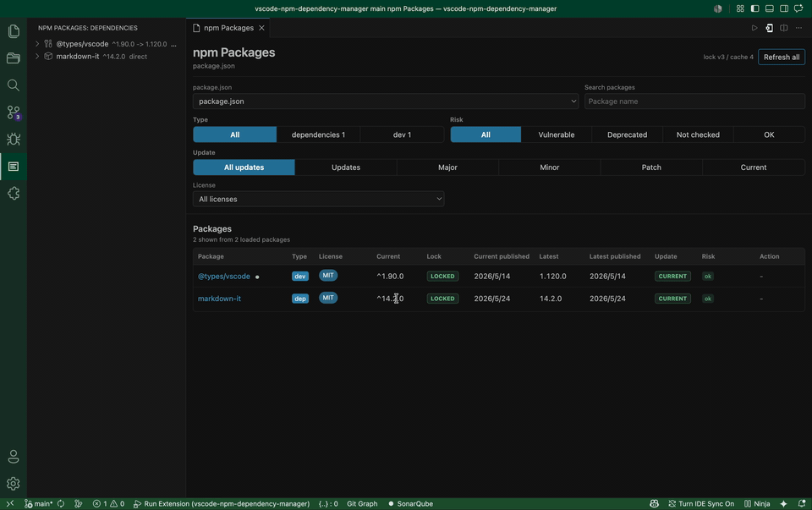The image size is (812, 510).
Task: Click the dev type badge for @types/vscode
Action: pyautogui.click(x=299, y=277)
